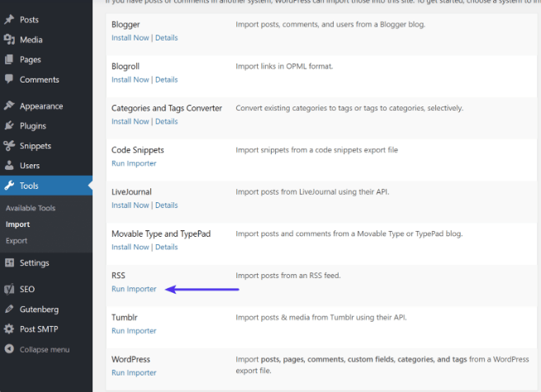Install Categories and Tags Converter now
Image resolution: width=541 pixels, height=392 pixels.
tap(130, 121)
